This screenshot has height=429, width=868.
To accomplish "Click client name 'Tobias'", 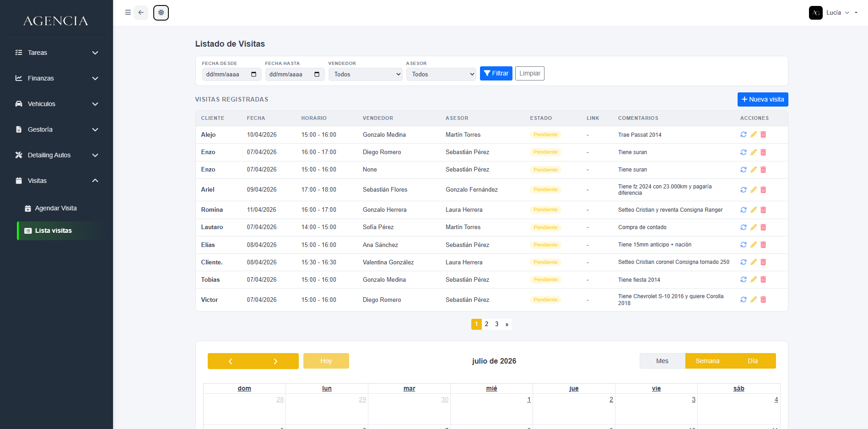I will point(210,279).
